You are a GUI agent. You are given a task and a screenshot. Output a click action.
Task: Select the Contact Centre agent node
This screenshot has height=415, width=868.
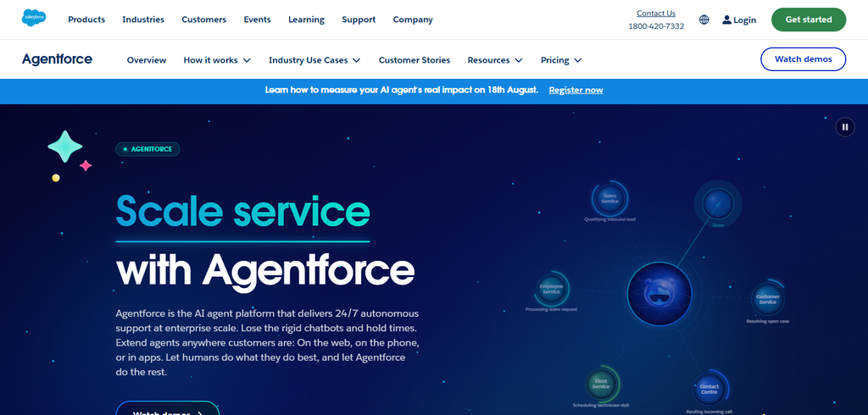709,389
